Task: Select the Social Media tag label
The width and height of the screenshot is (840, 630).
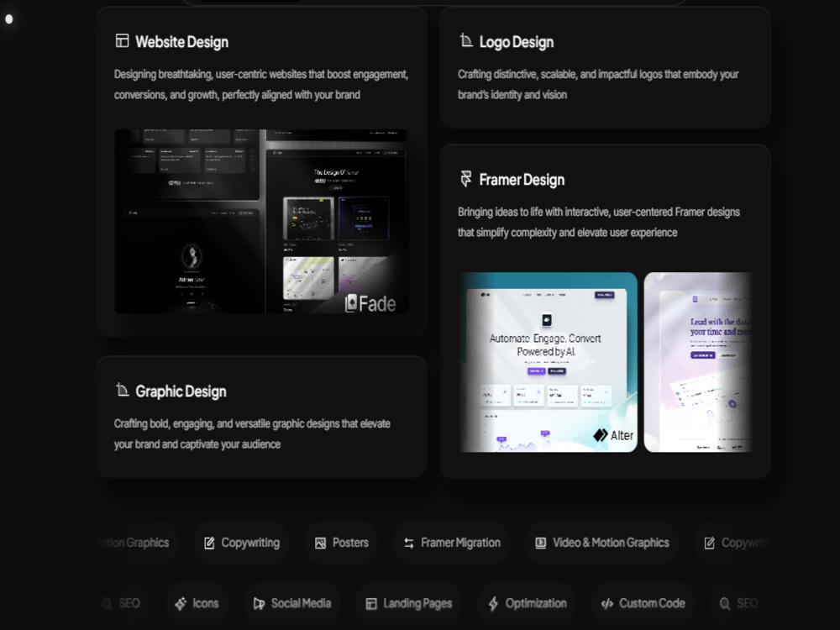Action: coord(301,603)
